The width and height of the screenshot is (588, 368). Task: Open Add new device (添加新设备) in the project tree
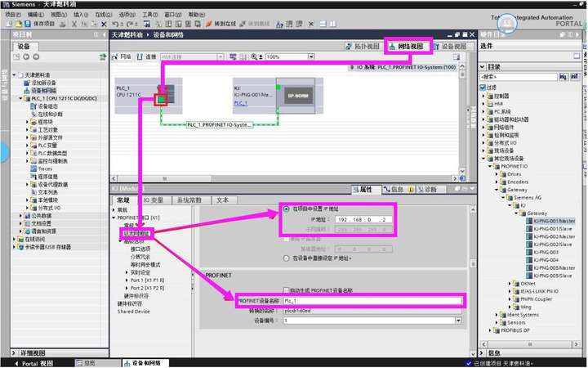(43, 83)
